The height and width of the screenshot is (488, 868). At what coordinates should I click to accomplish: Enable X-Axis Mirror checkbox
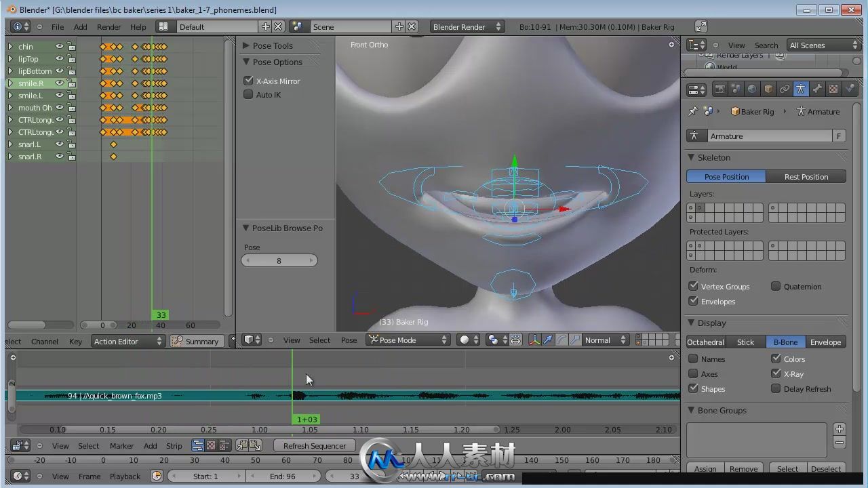click(x=248, y=81)
